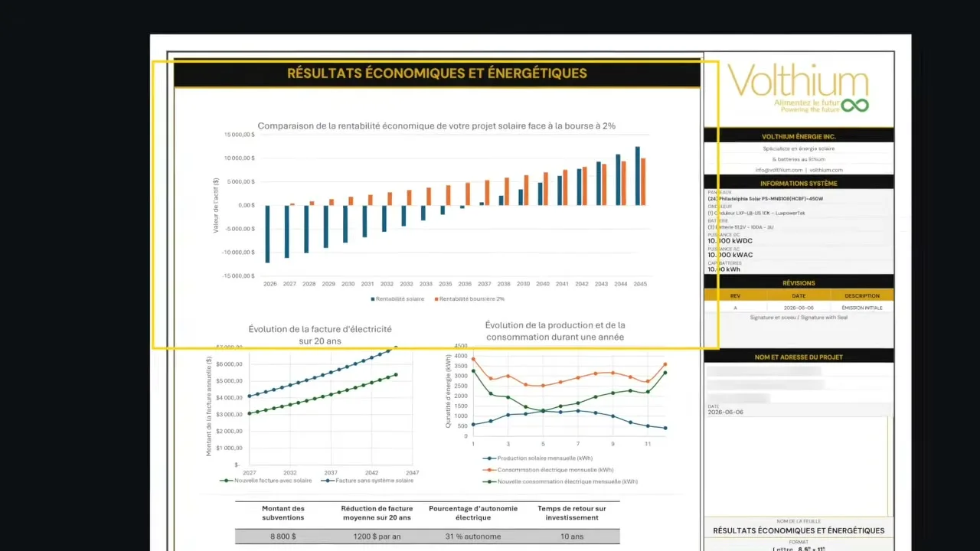This screenshot has width=980, height=551.
Task: Click the 'VOLTHIUM ÉNERGIE INC.' heading
Action: click(799, 136)
